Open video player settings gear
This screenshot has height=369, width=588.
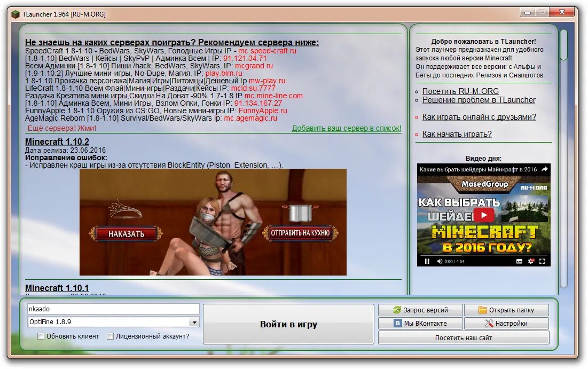[x=531, y=261]
